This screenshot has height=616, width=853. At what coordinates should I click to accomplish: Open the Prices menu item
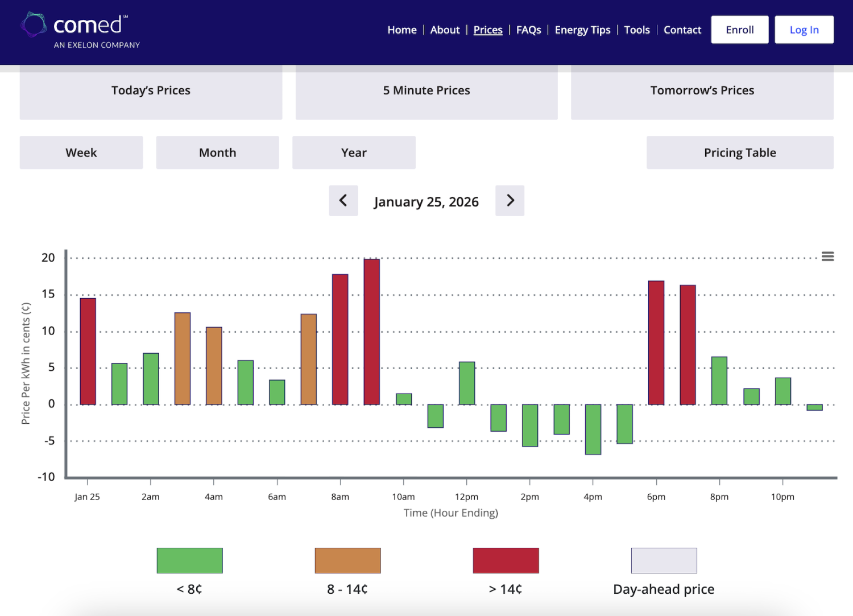(x=488, y=30)
